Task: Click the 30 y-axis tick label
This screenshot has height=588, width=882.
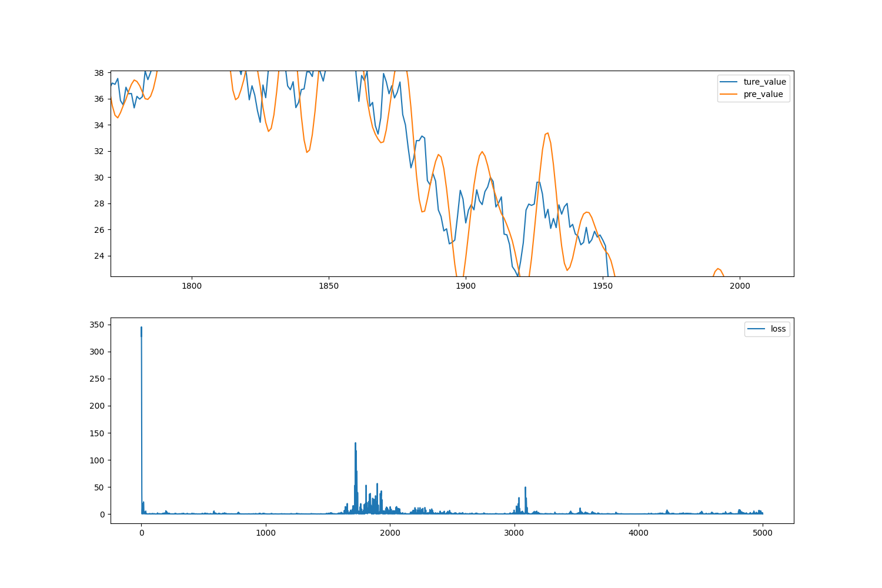Action: 99,178
